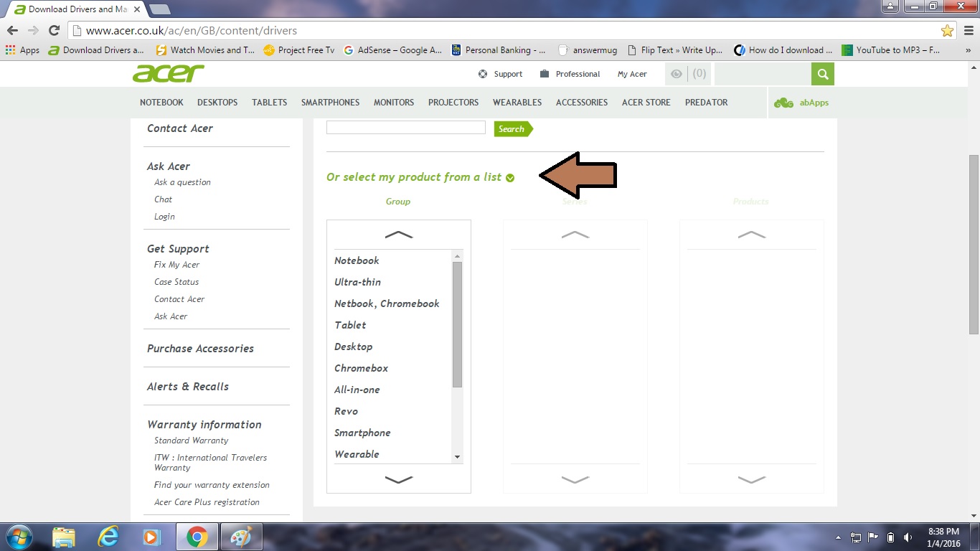Click the green Search button
Image resolution: width=980 pixels, height=551 pixels.
[x=513, y=128]
